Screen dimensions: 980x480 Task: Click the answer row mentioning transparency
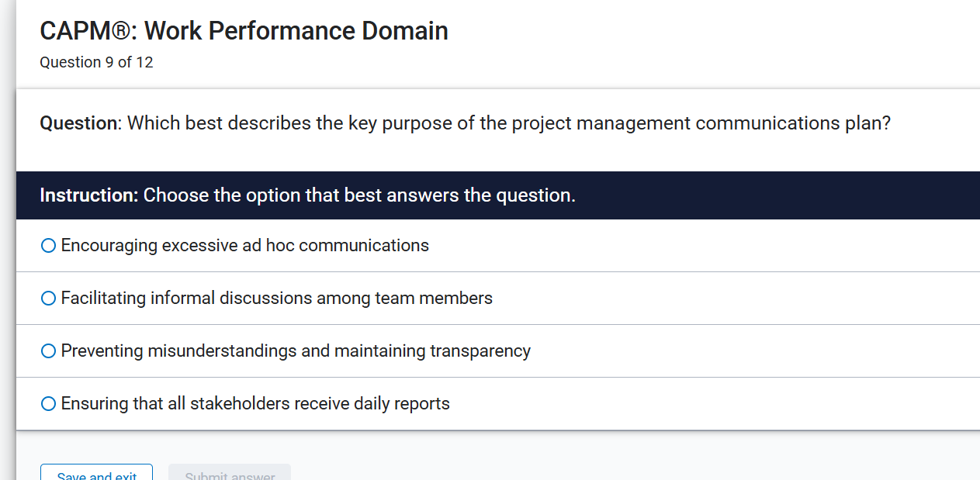pos(295,351)
